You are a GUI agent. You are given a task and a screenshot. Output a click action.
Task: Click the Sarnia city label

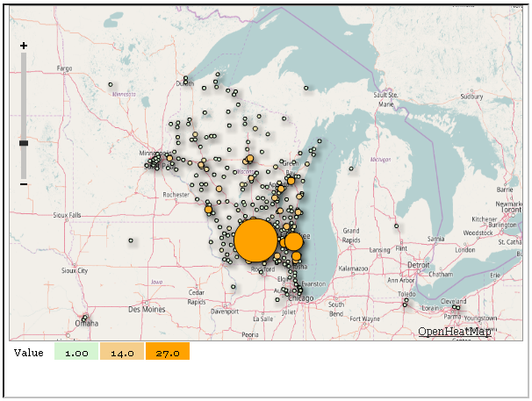point(436,239)
